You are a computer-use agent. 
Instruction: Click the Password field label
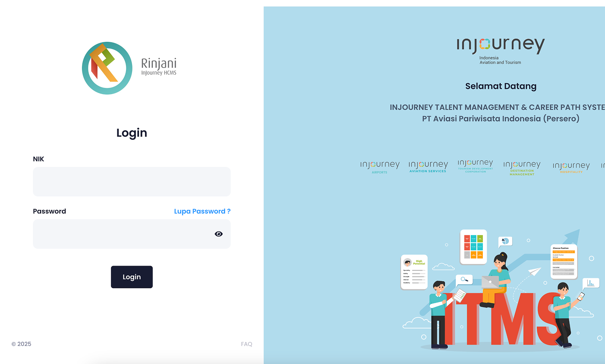tap(49, 211)
